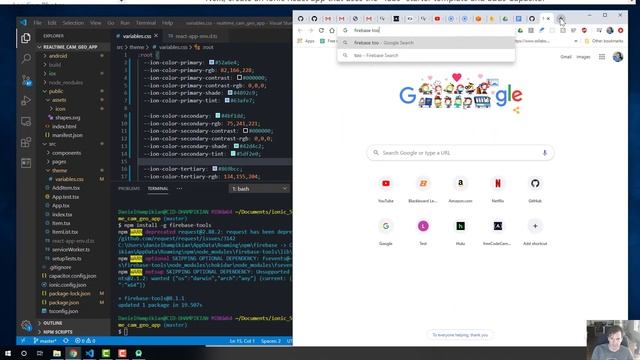This screenshot has width=640, height=360.
Task: Click Google Drive extension icon in Chrome toolbar
Action: click(520, 30)
